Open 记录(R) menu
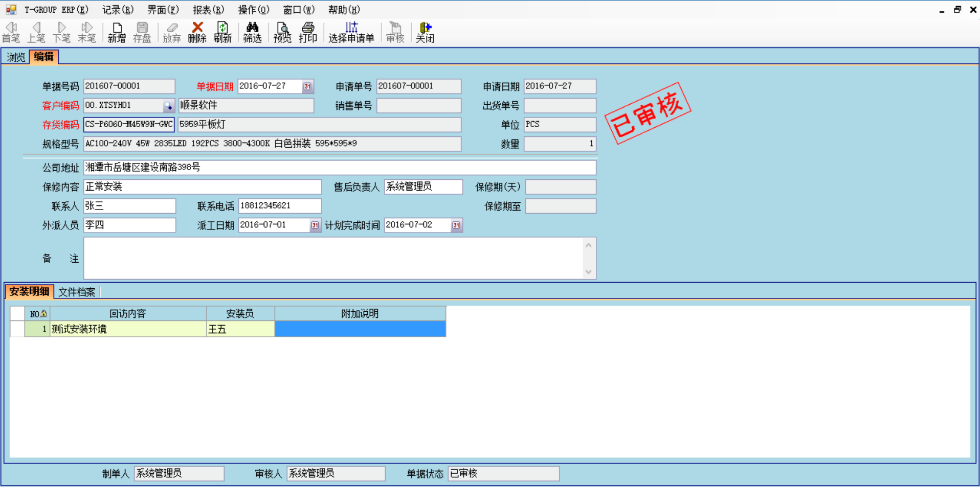980x487 pixels. click(118, 10)
